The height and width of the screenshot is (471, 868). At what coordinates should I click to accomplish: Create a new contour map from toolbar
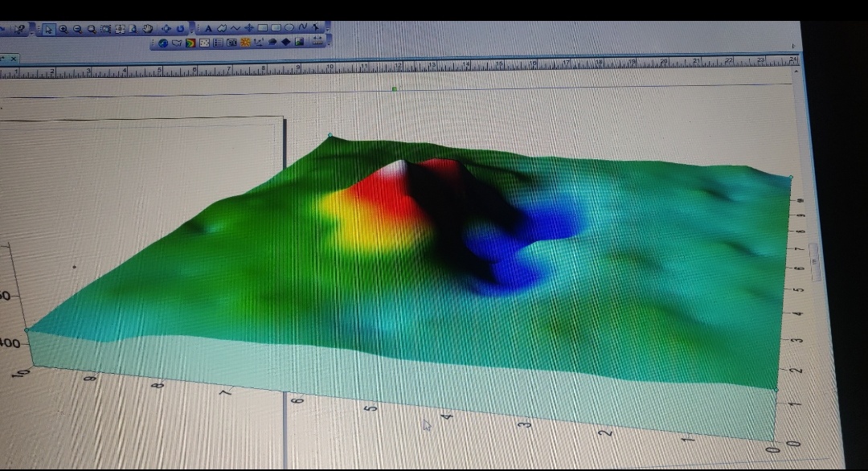coord(190,42)
